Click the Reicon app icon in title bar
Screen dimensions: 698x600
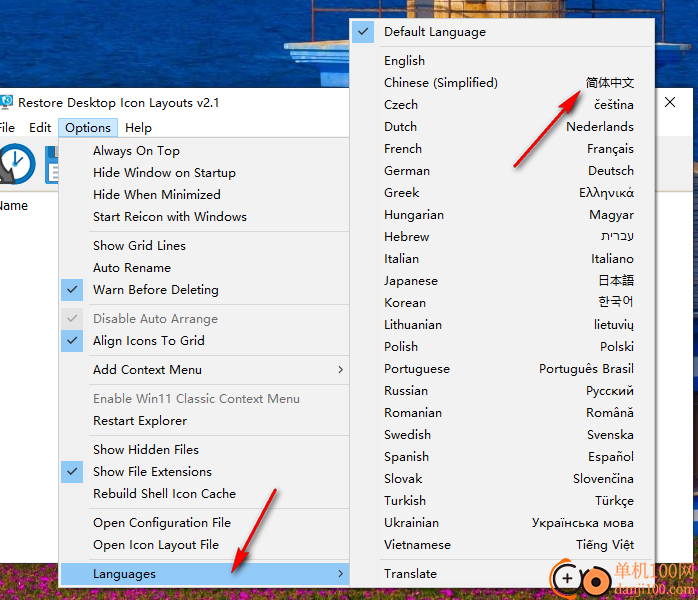[6, 102]
